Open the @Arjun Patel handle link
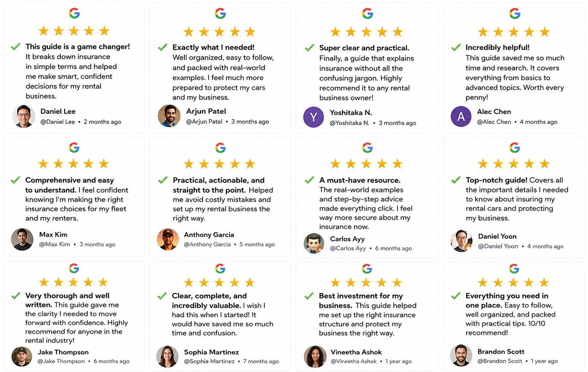588x372 pixels. pyautogui.click(x=204, y=122)
